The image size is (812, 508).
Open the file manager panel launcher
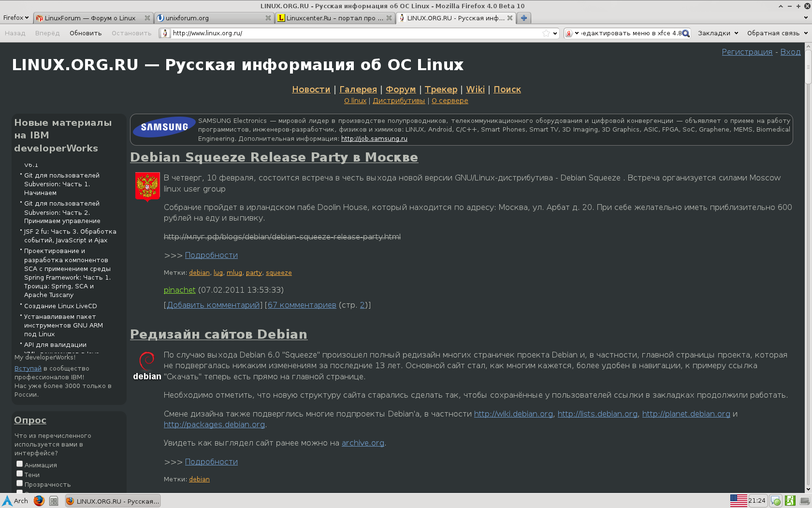pyautogui.click(x=54, y=501)
